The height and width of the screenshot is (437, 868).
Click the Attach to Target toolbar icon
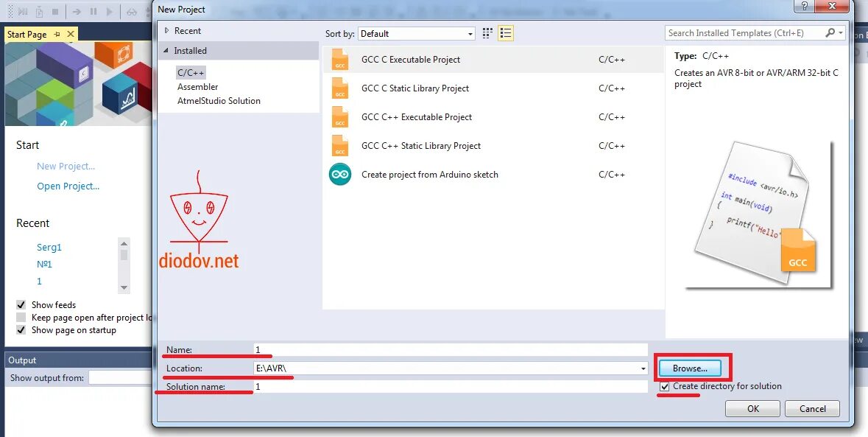click(x=39, y=11)
